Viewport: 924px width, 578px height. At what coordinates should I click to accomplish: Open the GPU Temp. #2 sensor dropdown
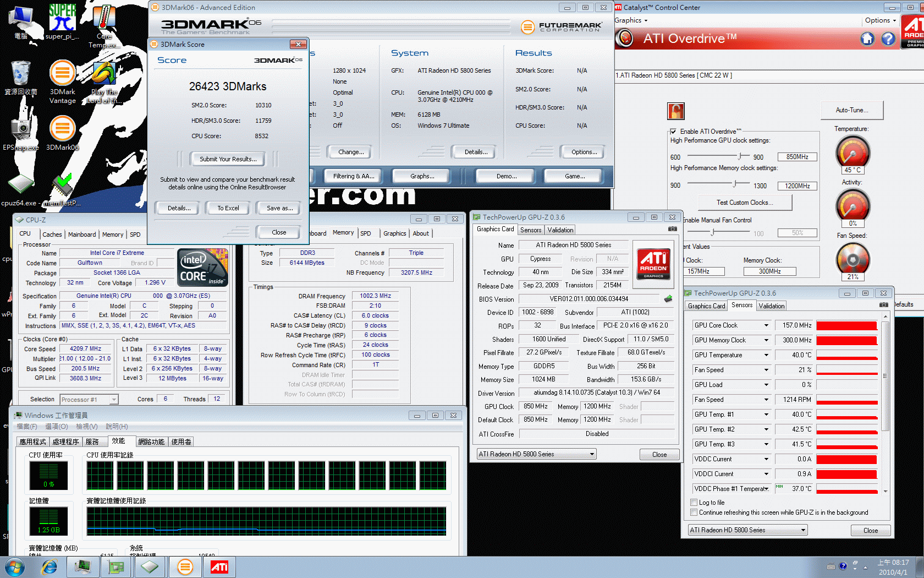point(766,429)
